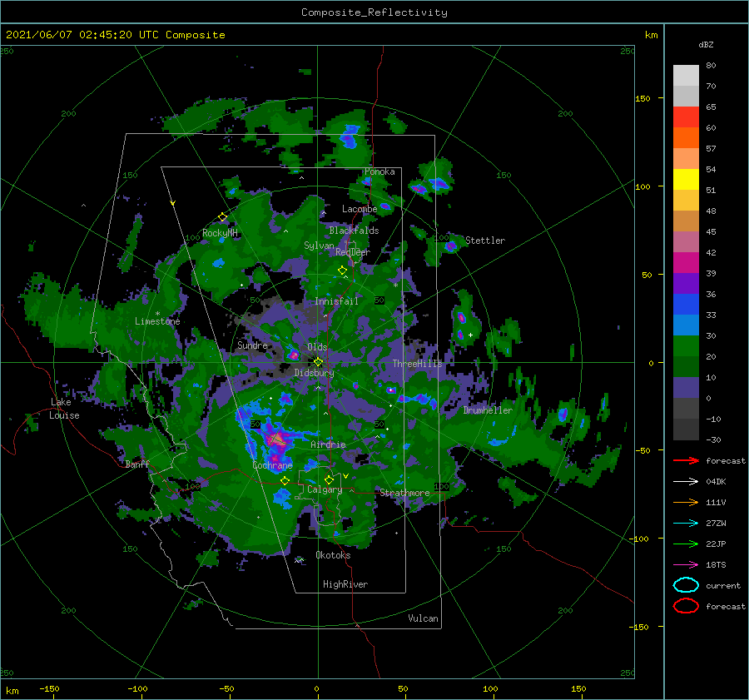Select the orange 111V arrow symbol
The height and width of the screenshot is (700, 749).
click(x=686, y=502)
